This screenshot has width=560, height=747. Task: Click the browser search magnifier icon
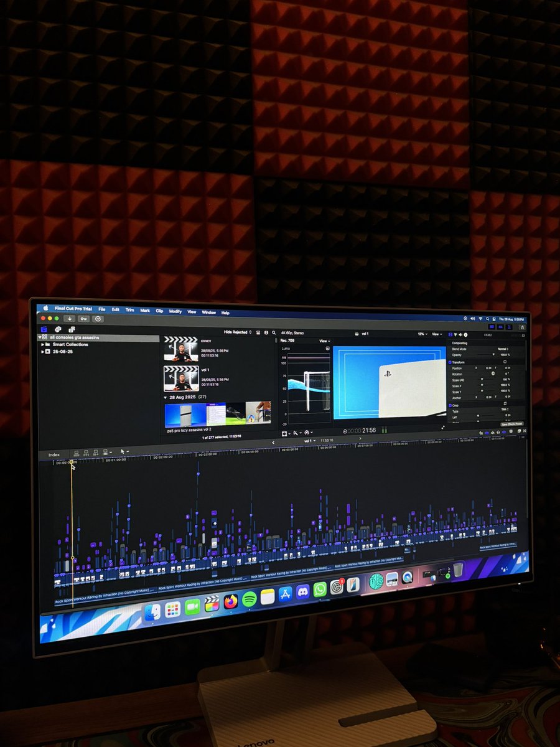pyautogui.click(x=274, y=332)
